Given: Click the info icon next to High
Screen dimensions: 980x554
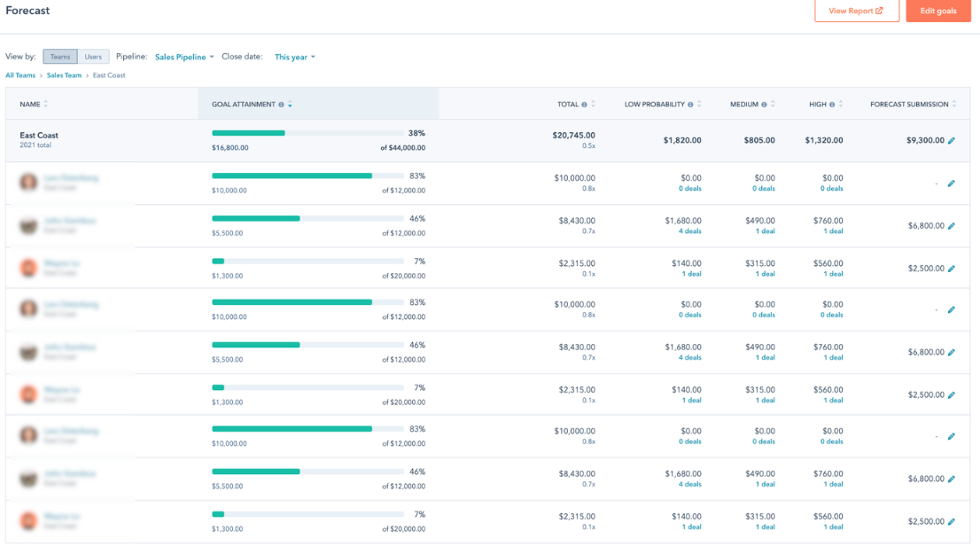Looking at the screenshot, I should pos(832,105).
